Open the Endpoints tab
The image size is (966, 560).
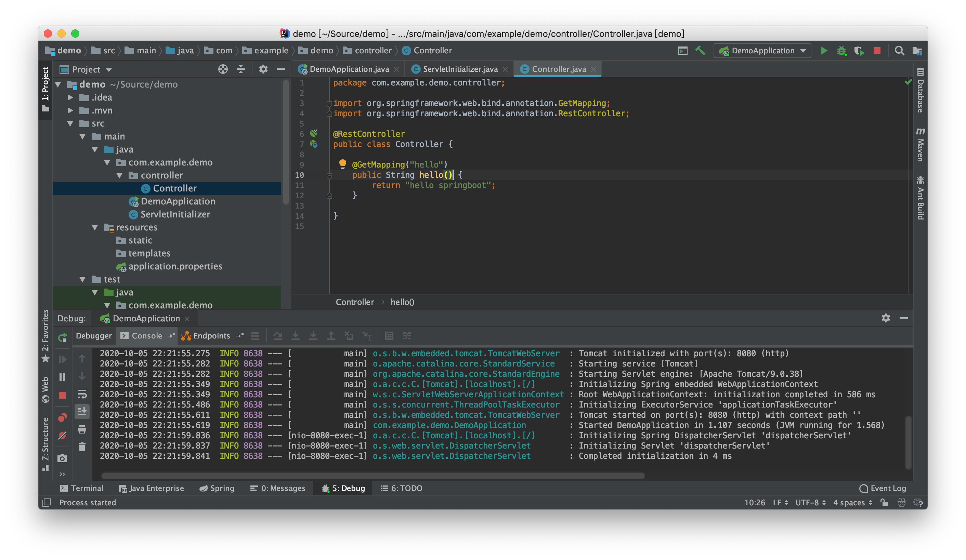click(211, 335)
